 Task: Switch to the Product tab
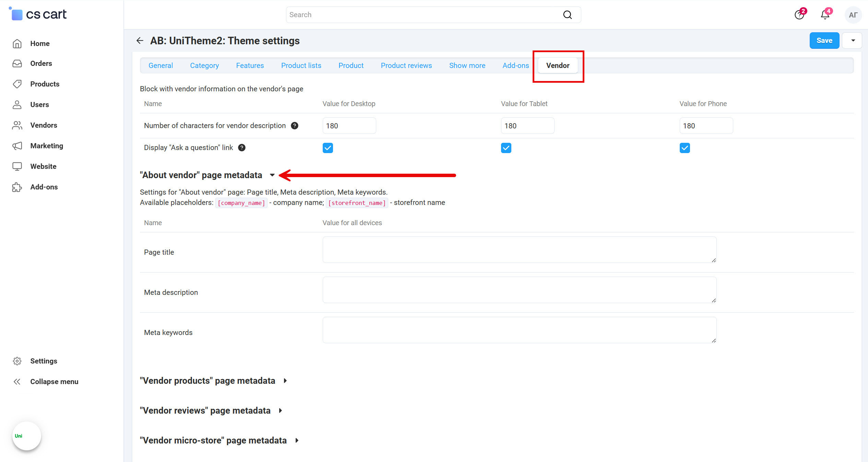351,66
